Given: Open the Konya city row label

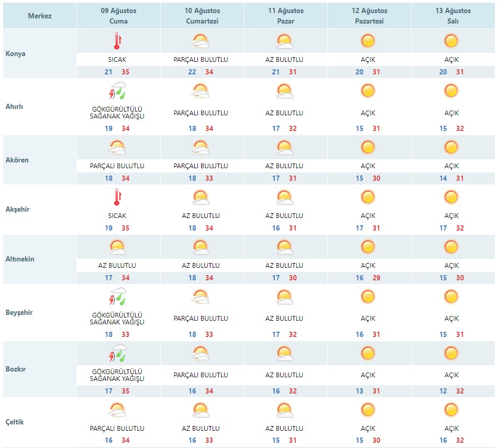Looking at the screenshot, I should pos(15,53).
